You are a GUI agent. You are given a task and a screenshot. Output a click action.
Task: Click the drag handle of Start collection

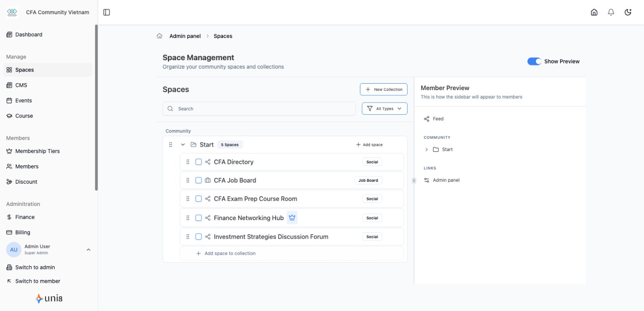coord(171,145)
